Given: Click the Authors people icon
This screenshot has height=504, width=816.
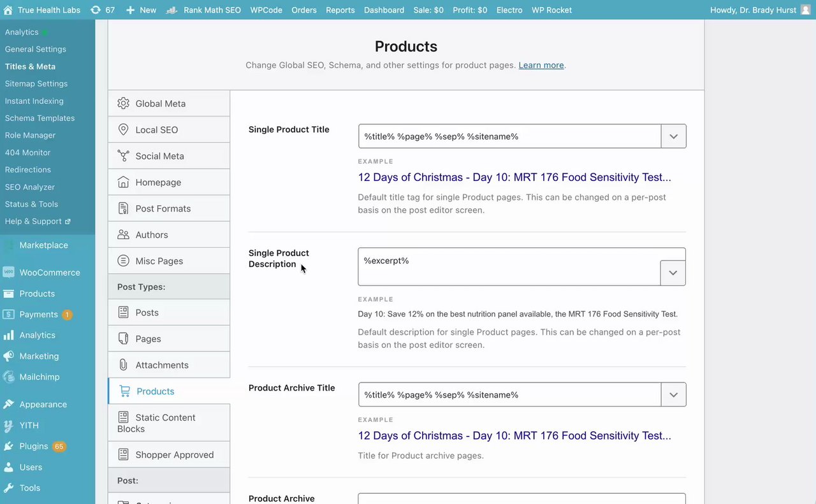Looking at the screenshot, I should (x=124, y=234).
